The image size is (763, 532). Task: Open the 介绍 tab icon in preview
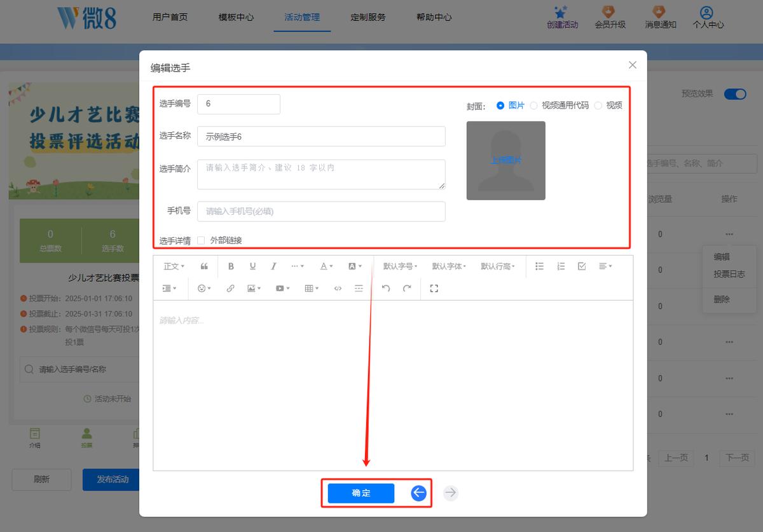pos(35,438)
